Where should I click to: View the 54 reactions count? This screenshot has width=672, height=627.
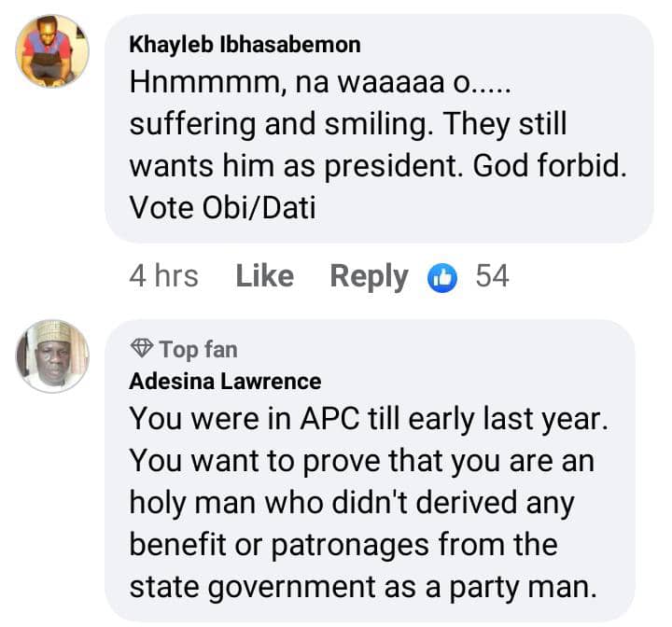(492, 276)
